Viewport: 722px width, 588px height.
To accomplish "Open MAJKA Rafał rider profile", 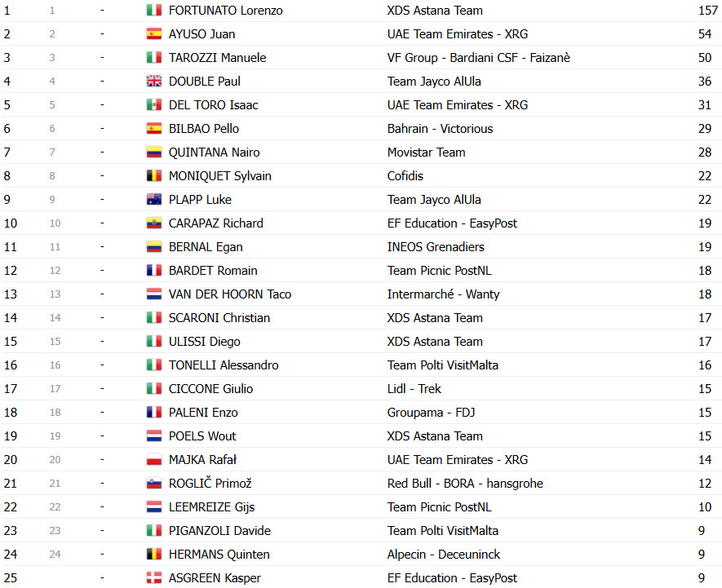I will [x=202, y=459].
